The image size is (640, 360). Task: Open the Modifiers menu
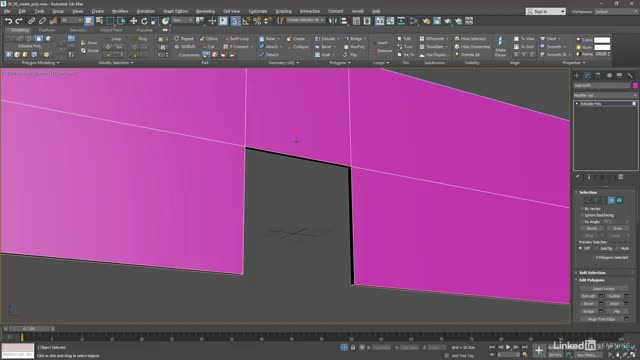(120, 11)
